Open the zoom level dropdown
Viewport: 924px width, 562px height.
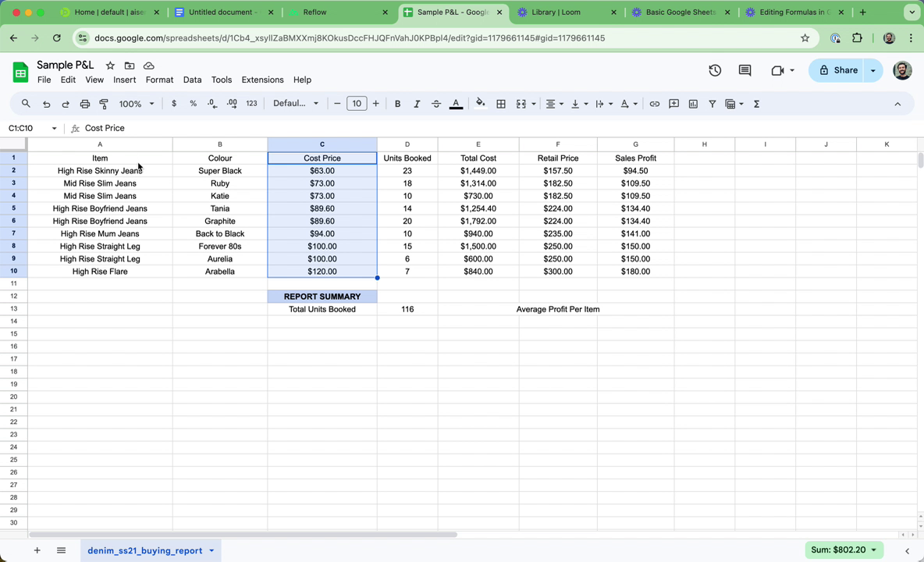click(136, 103)
